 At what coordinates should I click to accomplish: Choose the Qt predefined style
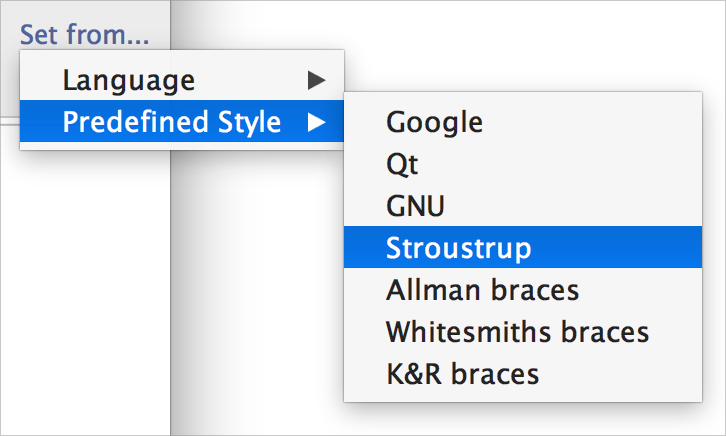[523, 163]
